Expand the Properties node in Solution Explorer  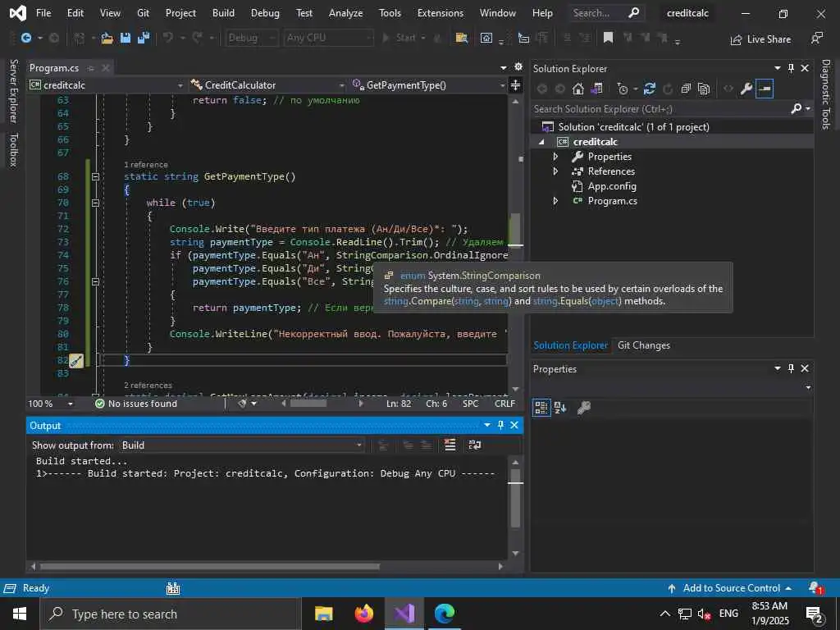pyautogui.click(x=555, y=157)
